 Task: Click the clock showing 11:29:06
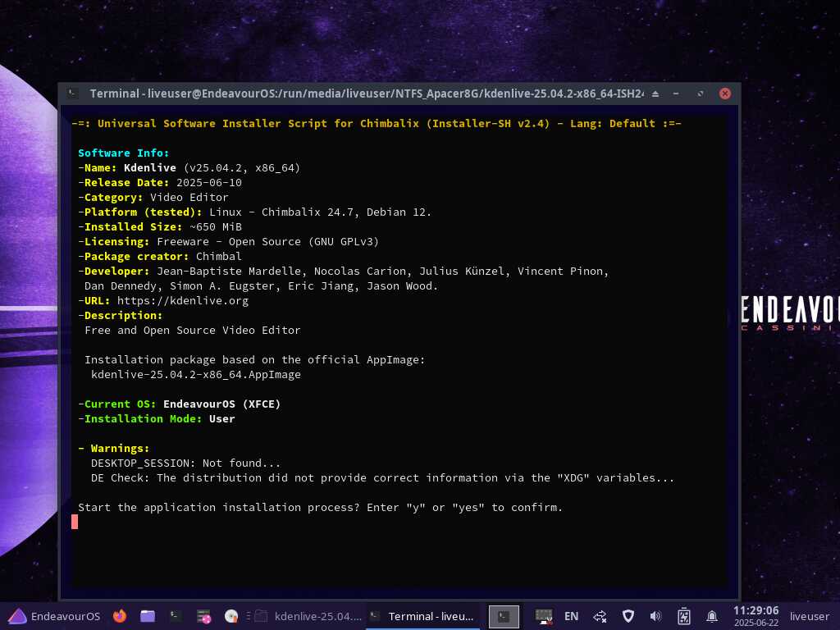coord(756,615)
